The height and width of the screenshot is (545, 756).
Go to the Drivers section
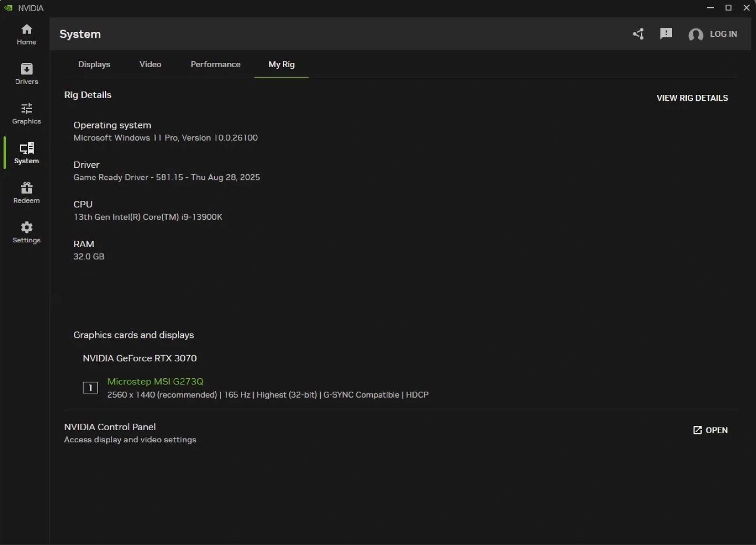[26, 74]
